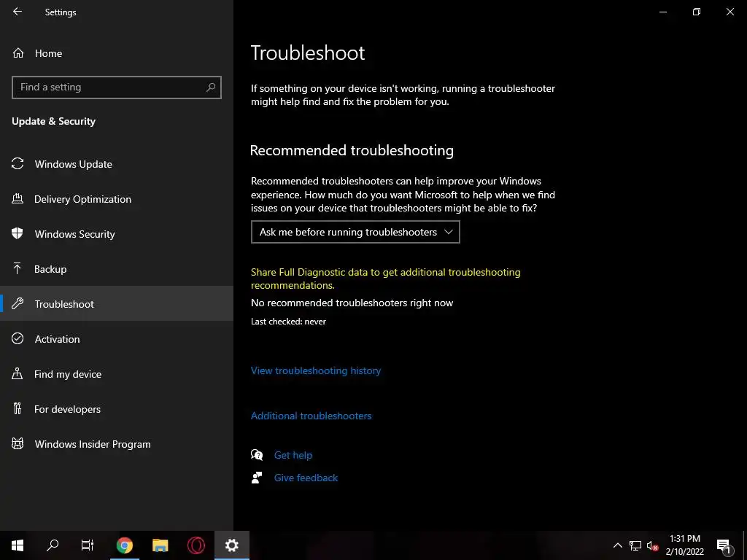Switch to the Backup section
Screen dimensions: 747x560
117,269
